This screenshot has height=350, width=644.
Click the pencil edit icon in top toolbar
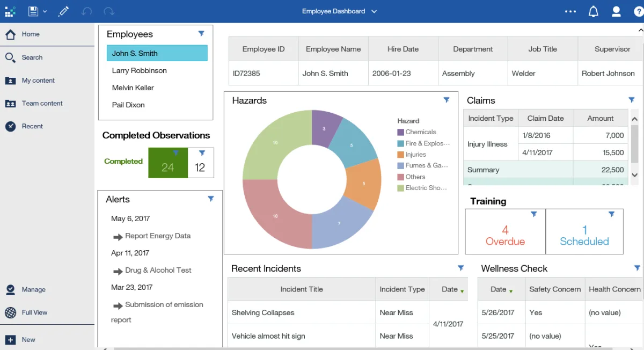pyautogui.click(x=64, y=11)
